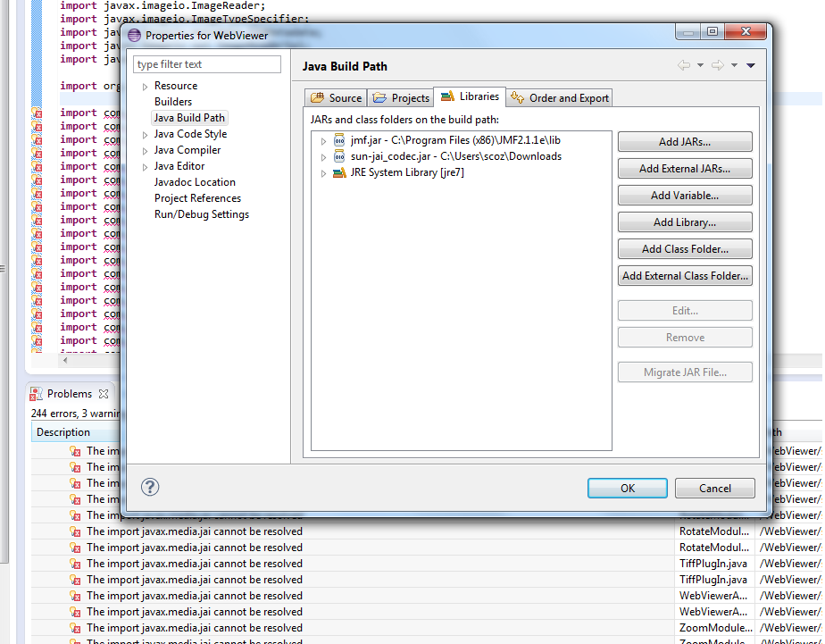Expand the Resource preferences category
Viewport: 825px width, 644px height.
tap(146, 86)
